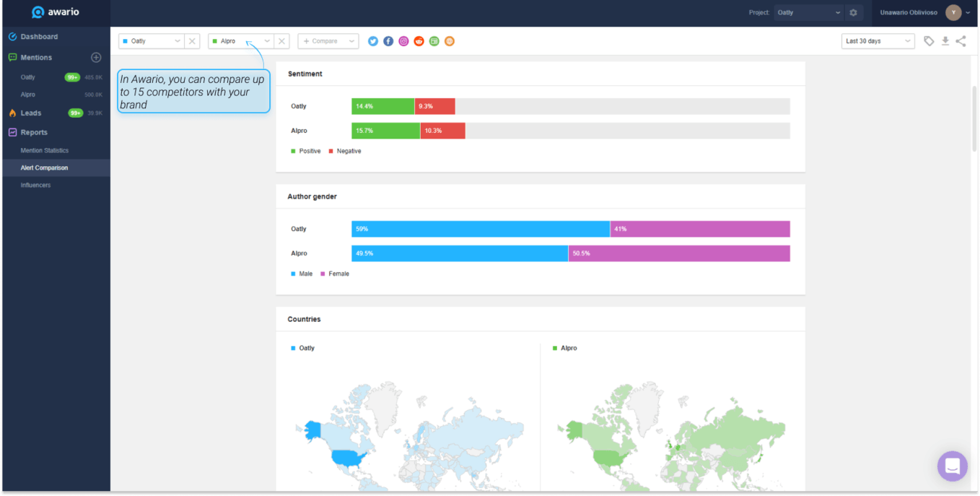Viewport: 980px width, 496px height.
Task: Open the share report icon
Action: point(961,41)
